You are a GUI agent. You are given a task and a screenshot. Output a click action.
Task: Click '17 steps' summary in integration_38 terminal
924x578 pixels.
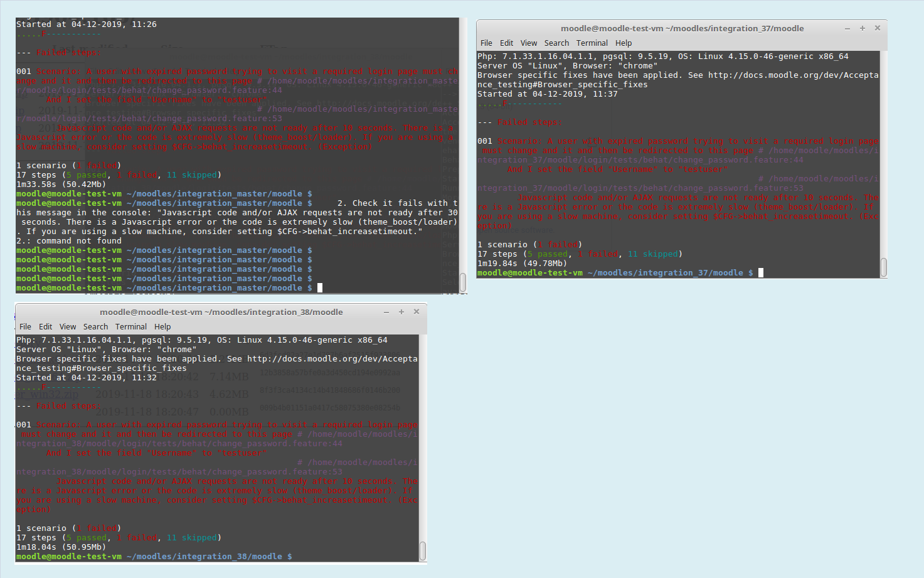(x=119, y=538)
